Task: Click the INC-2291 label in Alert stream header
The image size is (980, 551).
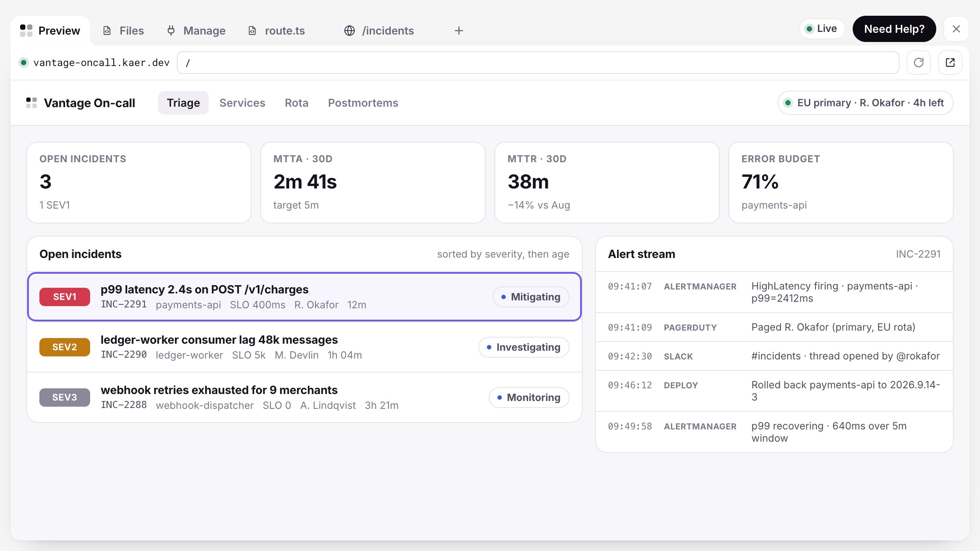Action: pos(918,254)
